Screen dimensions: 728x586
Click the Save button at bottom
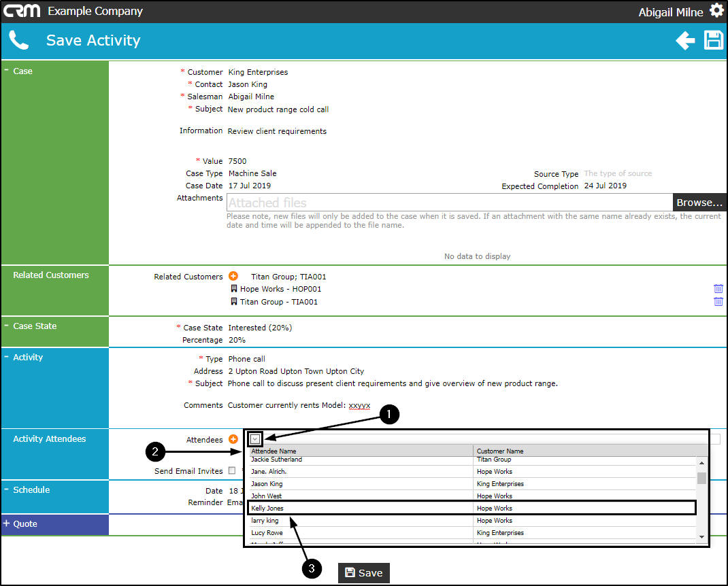point(363,573)
